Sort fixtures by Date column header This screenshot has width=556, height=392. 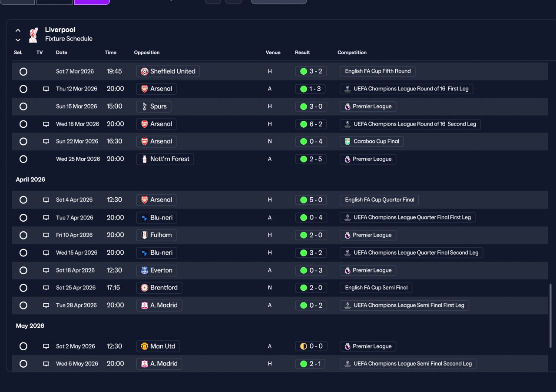(62, 53)
